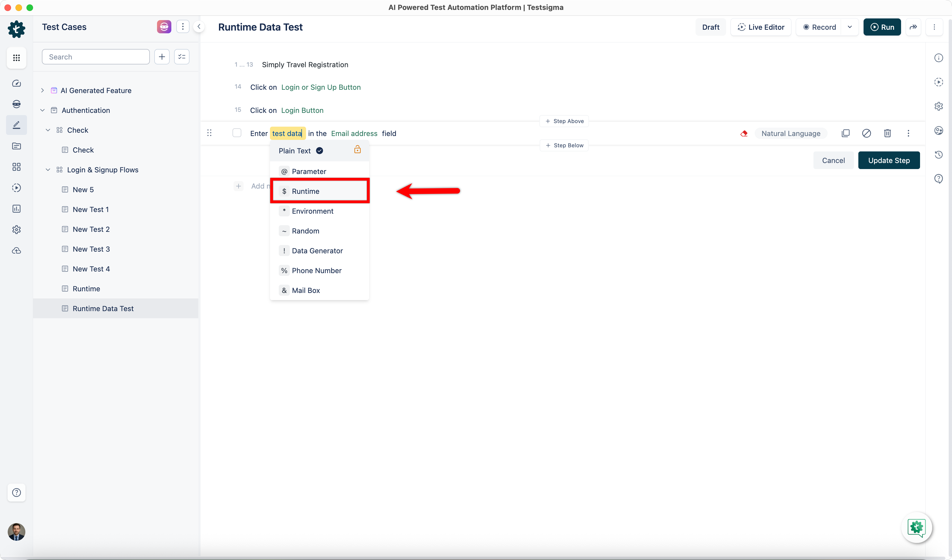
Task: Click the duplicate step copy icon
Action: tap(845, 133)
